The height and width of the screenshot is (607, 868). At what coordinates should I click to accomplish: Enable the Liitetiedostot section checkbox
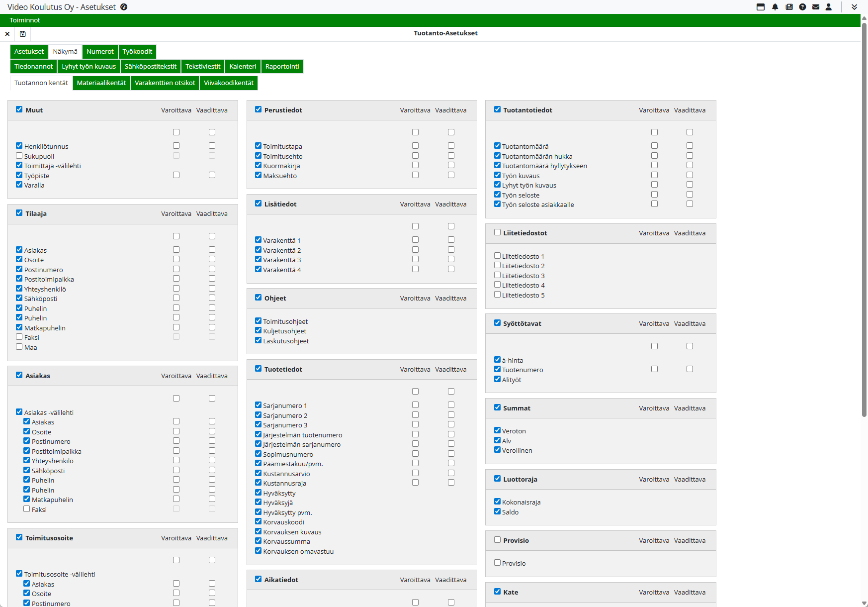497,232
